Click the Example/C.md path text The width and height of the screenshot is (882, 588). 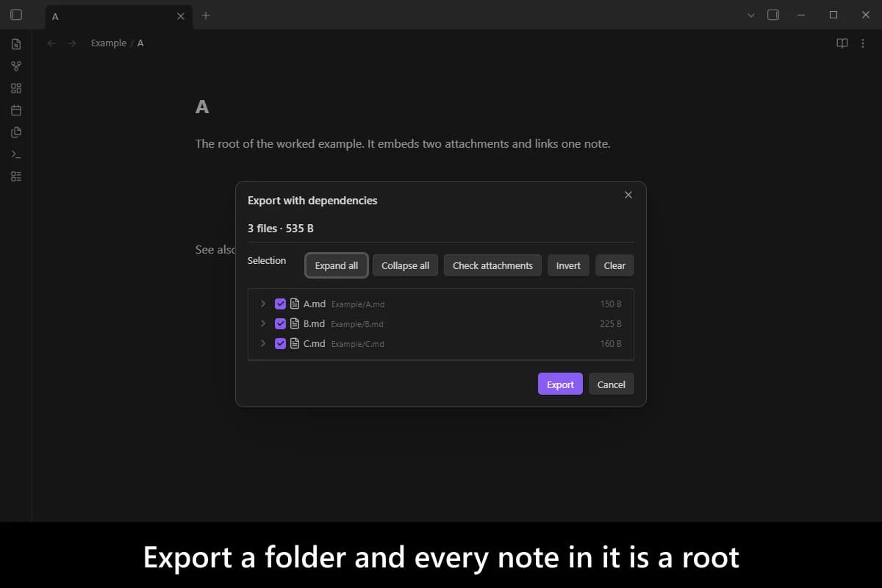358,344
